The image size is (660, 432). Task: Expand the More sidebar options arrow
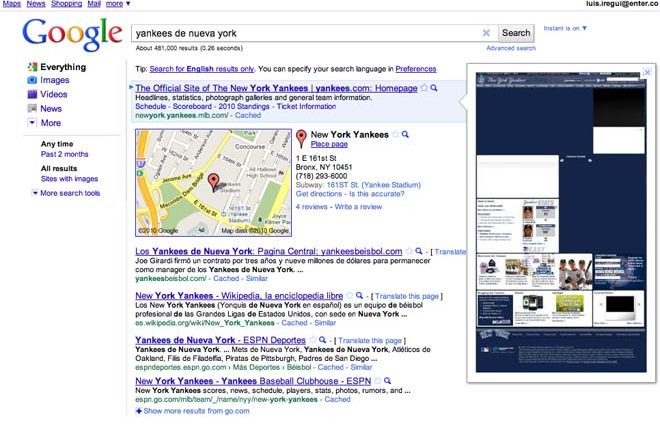coord(32,123)
